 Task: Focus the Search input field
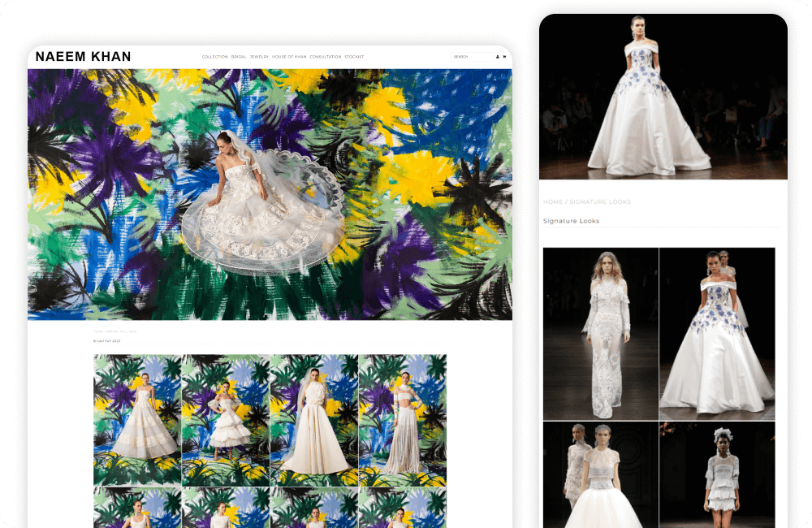pos(471,57)
